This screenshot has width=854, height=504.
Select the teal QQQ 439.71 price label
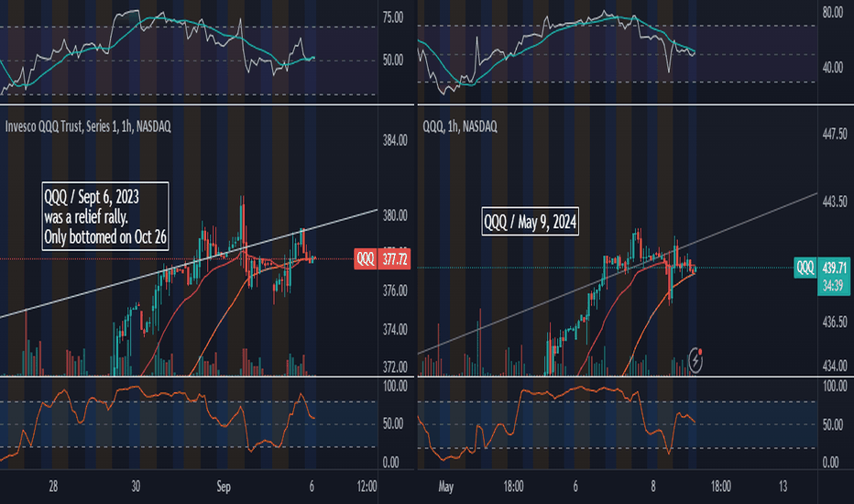(x=823, y=268)
